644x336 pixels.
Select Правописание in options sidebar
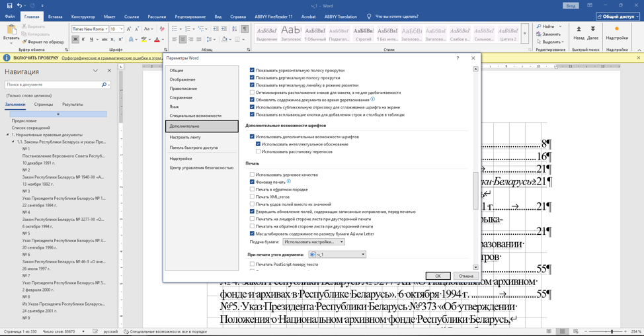183,89
